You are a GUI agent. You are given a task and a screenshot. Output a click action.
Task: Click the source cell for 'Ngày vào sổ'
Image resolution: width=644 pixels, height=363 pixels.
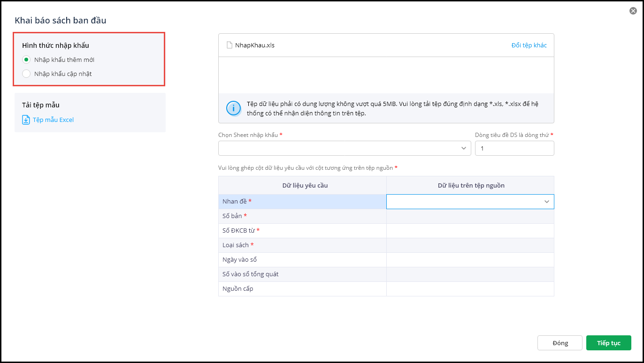(470, 260)
